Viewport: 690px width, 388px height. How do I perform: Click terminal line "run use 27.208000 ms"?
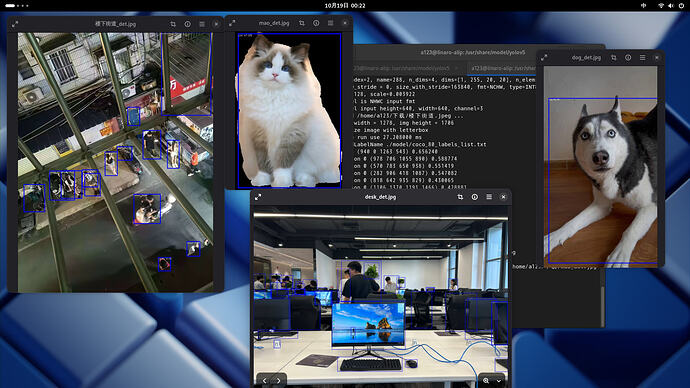(x=388, y=137)
